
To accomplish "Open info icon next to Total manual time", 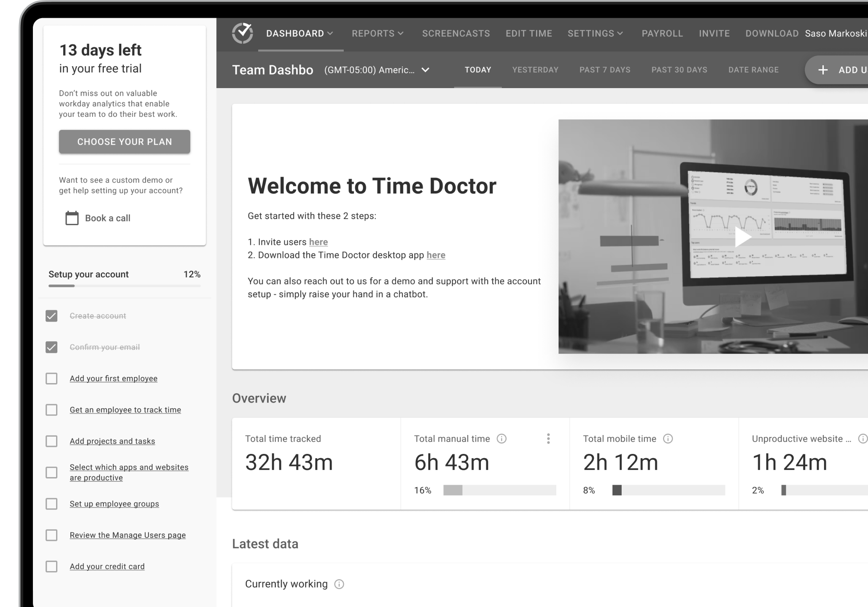I will (x=501, y=439).
